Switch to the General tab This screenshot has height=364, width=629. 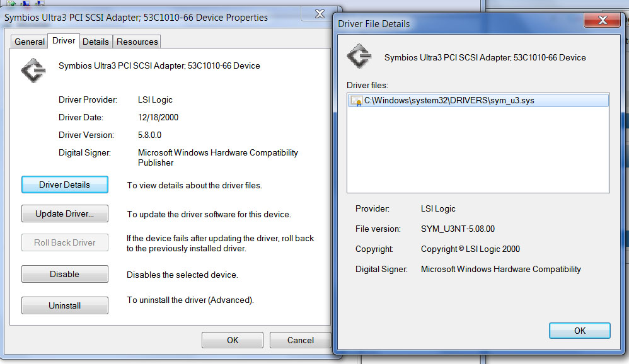(29, 42)
